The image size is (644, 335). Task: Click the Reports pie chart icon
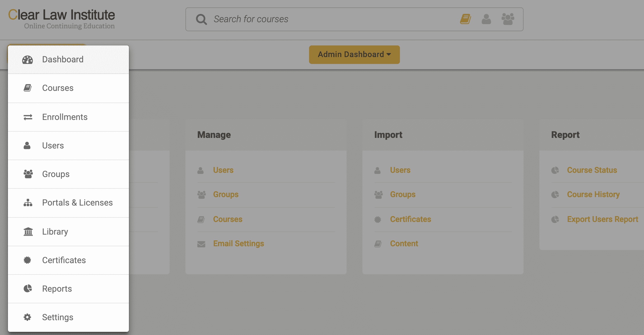(x=28, y=289)
